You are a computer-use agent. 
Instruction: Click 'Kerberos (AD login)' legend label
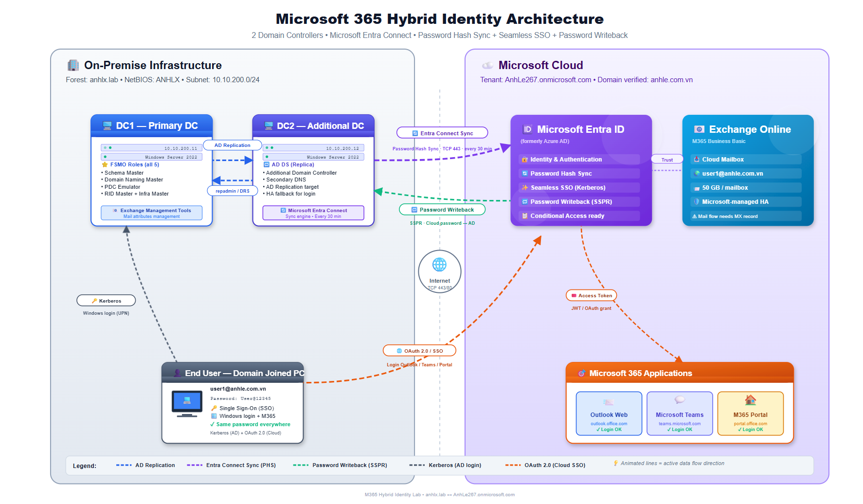click(455, 465)
